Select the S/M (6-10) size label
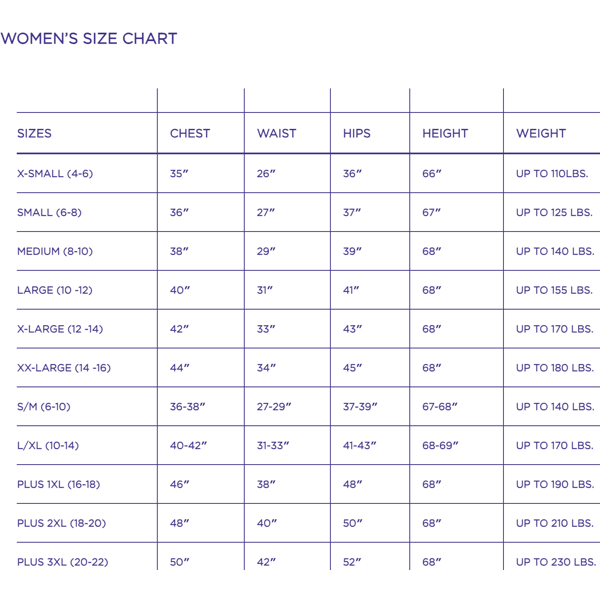The height and width of the screenshot is (600, 600). [44, 407]
